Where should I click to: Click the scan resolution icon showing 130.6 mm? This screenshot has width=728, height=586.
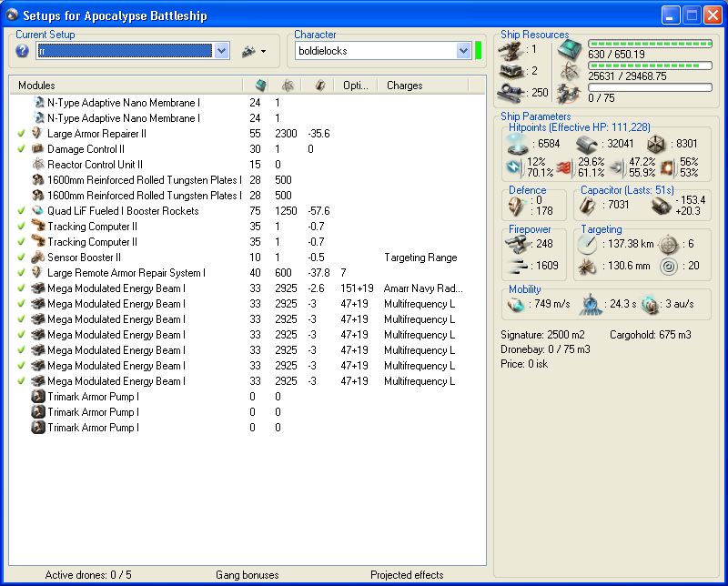coord(587,266)
